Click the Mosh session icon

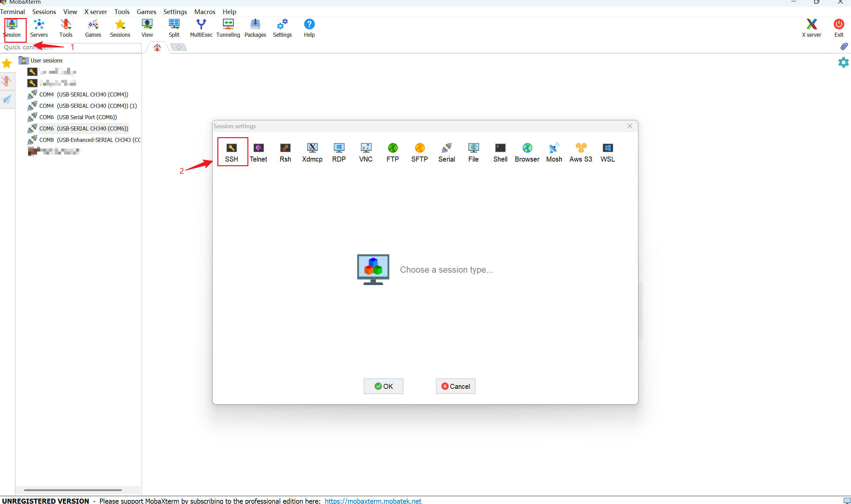click(x=554, y=152)
